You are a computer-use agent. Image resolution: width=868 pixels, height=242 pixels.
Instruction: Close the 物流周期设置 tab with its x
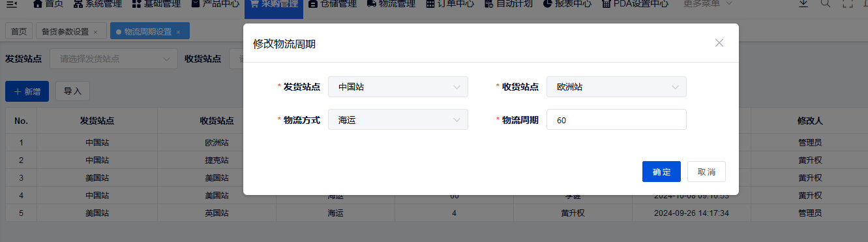[x=178, y=32]
